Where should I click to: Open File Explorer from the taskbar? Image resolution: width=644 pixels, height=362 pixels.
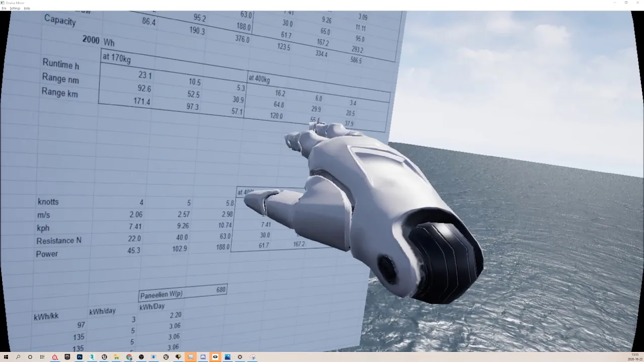(117, 357)
